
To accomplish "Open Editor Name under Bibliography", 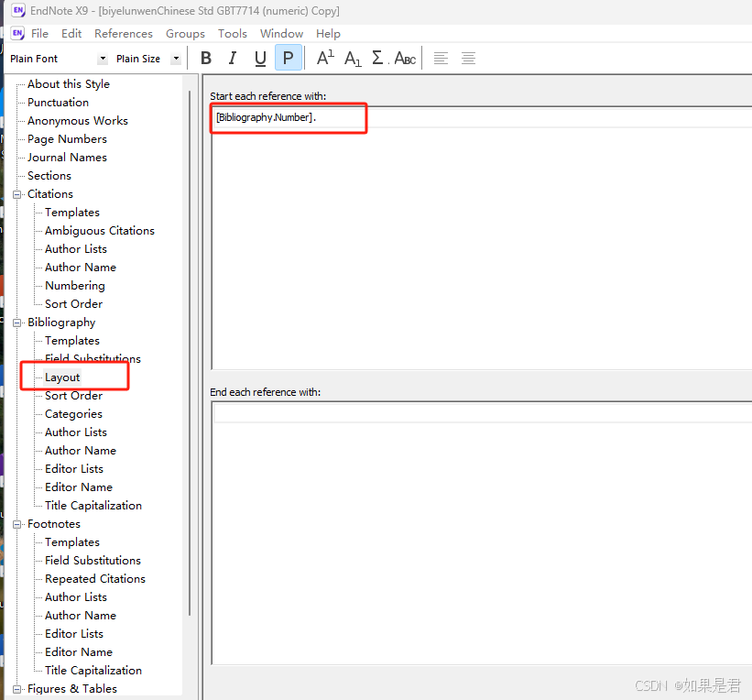I will [x=79, y=487].
